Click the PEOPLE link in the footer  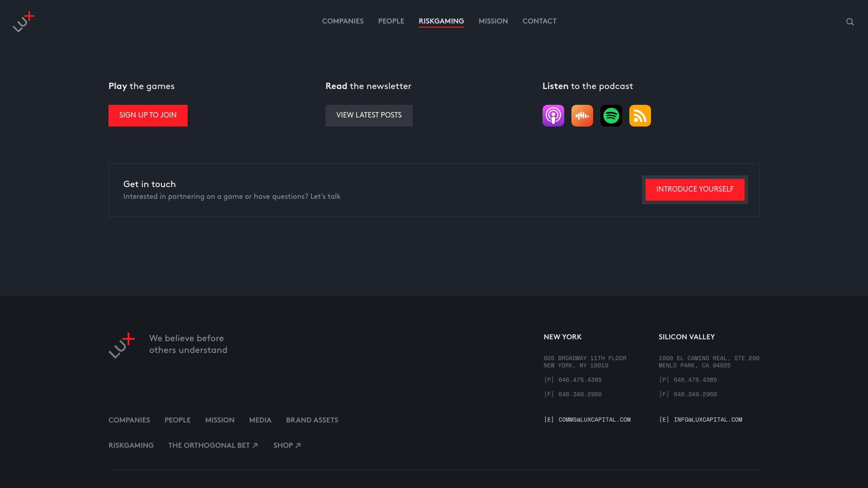click(x=178, y=420)
